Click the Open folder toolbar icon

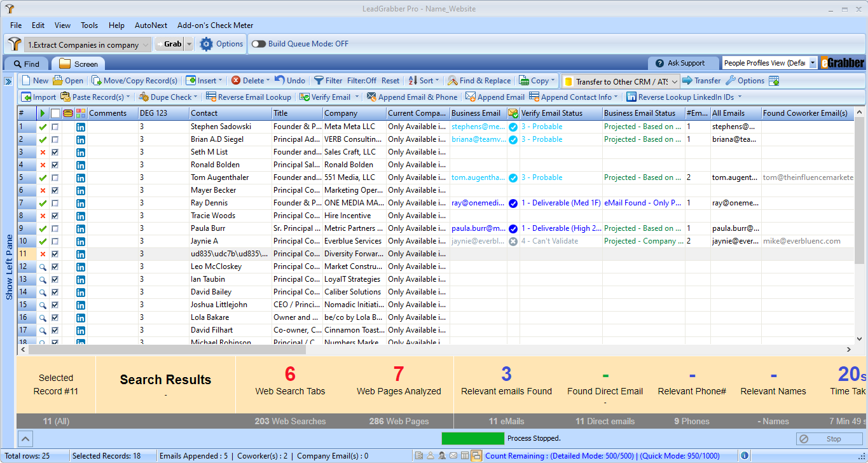(x=58, y=81)
